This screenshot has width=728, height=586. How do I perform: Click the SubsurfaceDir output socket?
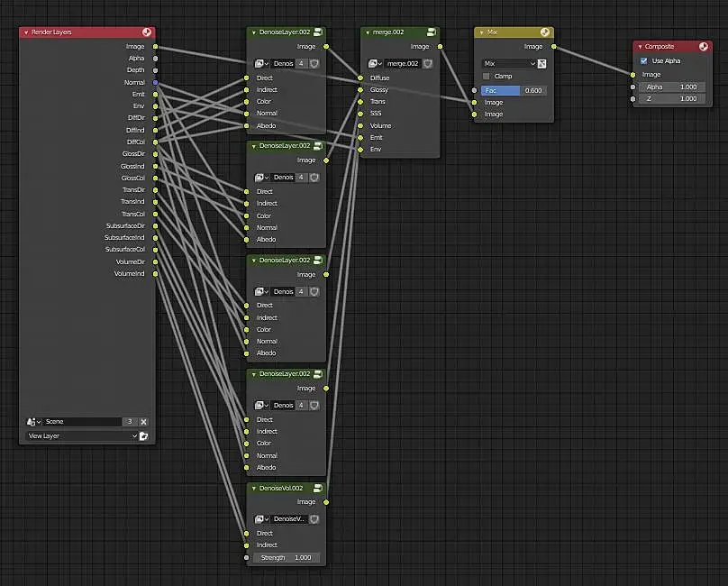156,226
